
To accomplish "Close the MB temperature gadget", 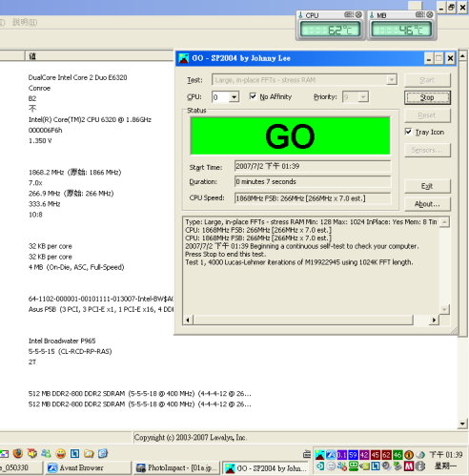I will click(x=430, y=14).
